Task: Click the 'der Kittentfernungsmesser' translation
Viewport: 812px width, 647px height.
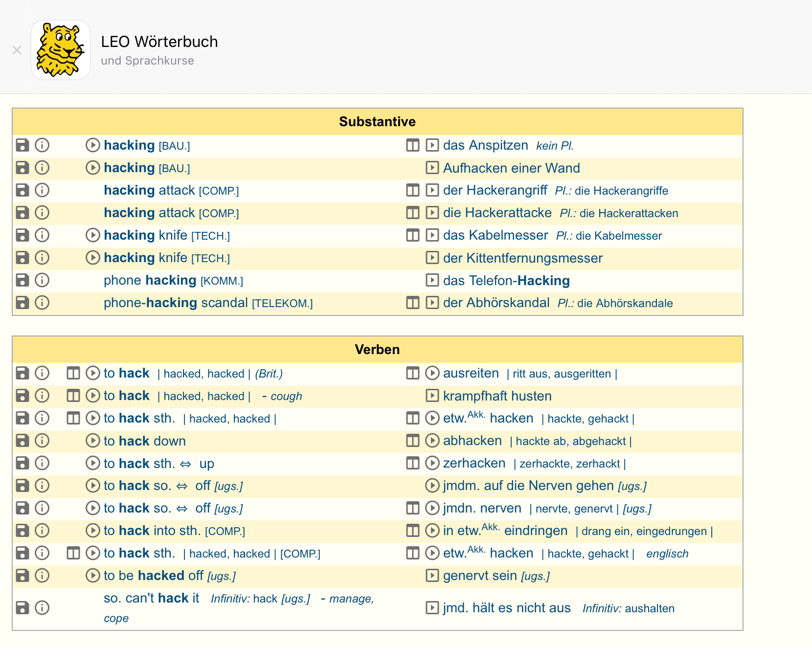Action: click(x=522, y=258)
